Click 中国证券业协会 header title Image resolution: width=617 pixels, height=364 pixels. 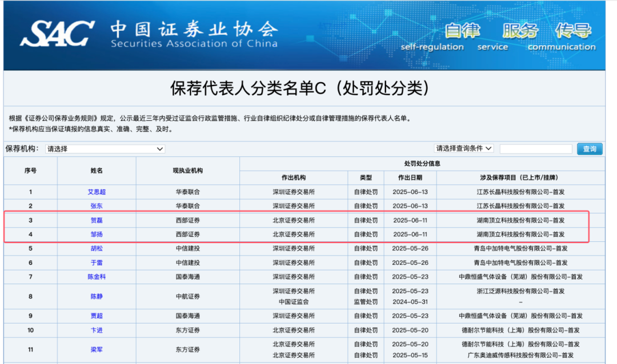pos(194,30)
